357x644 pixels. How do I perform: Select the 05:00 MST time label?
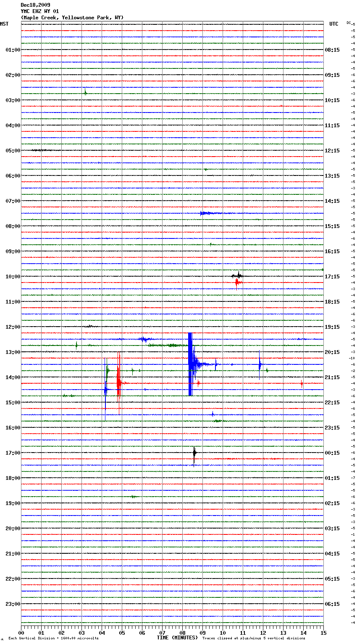point(13,151)
